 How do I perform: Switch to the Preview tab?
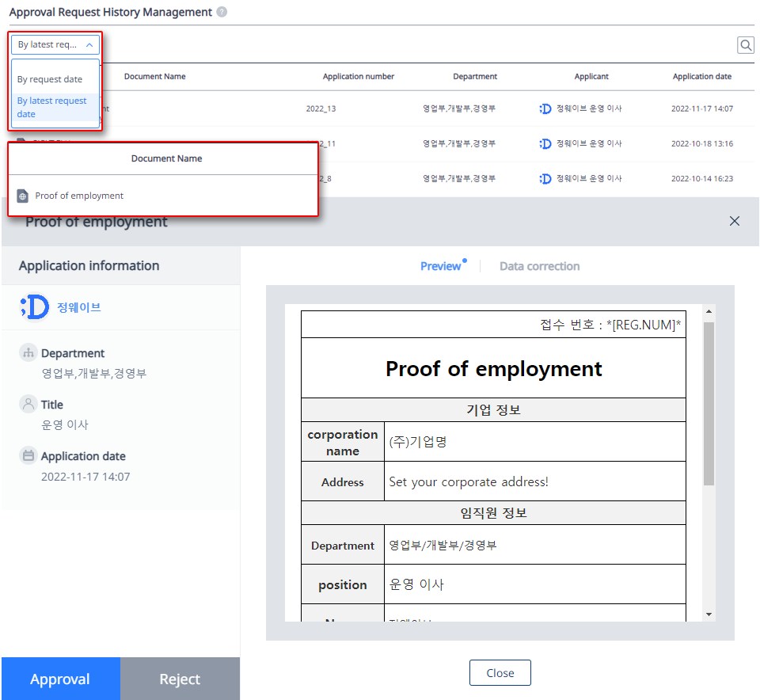(441, 266)
